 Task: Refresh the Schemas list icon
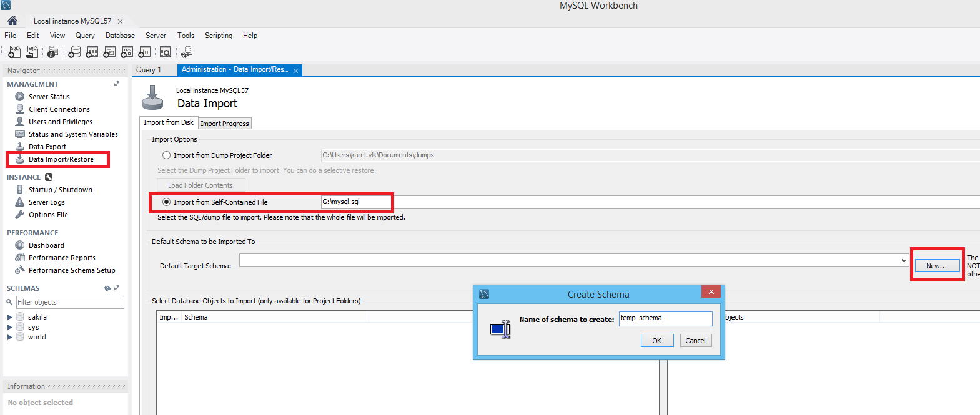click(107, 288)
